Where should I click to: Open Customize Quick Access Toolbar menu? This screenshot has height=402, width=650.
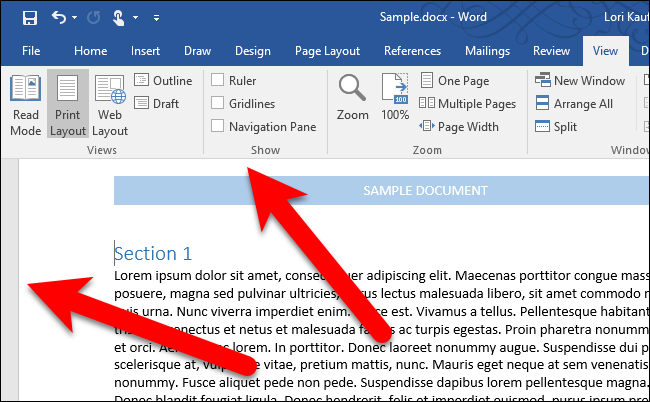point(156,17)
